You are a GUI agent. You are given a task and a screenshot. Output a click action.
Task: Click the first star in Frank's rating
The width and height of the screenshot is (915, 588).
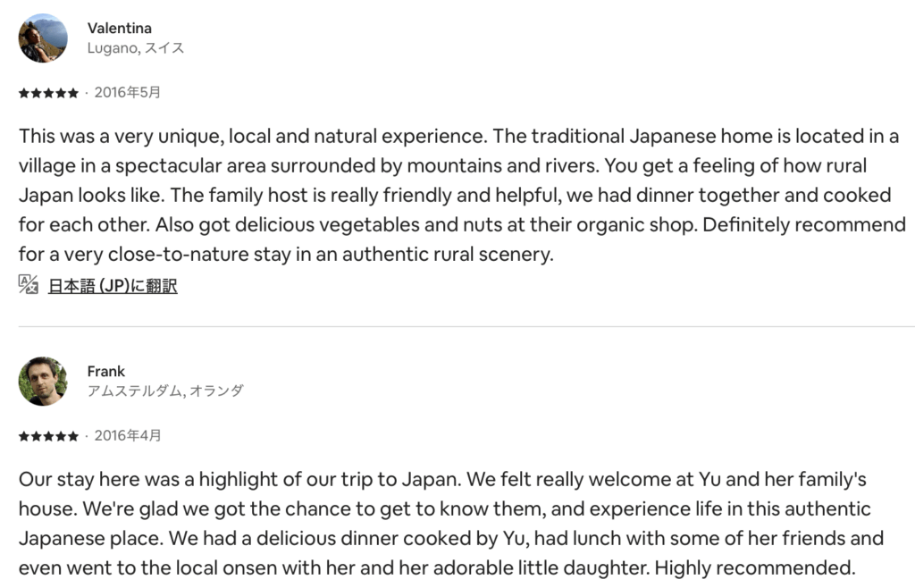[x=23, y=436]
